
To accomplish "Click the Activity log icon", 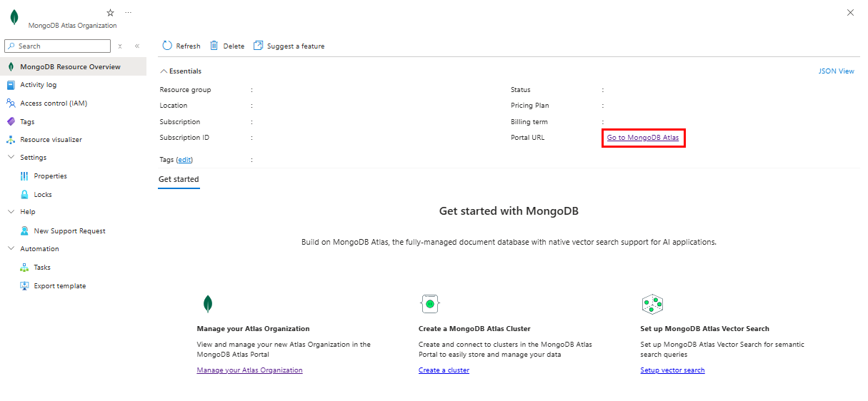I will 11,85.
